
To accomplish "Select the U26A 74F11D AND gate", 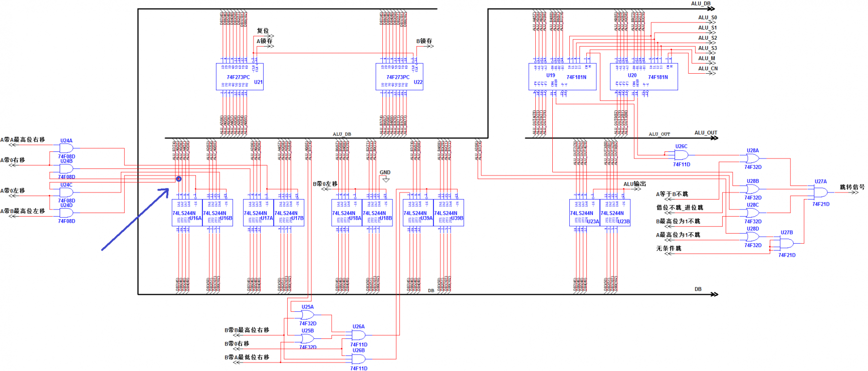I will [x=358, y=335].
